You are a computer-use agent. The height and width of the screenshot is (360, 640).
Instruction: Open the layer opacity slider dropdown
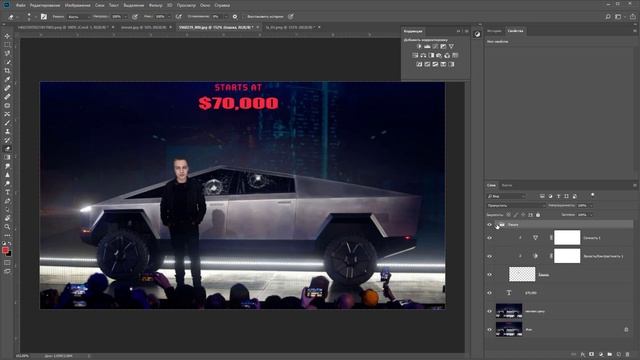591,206
